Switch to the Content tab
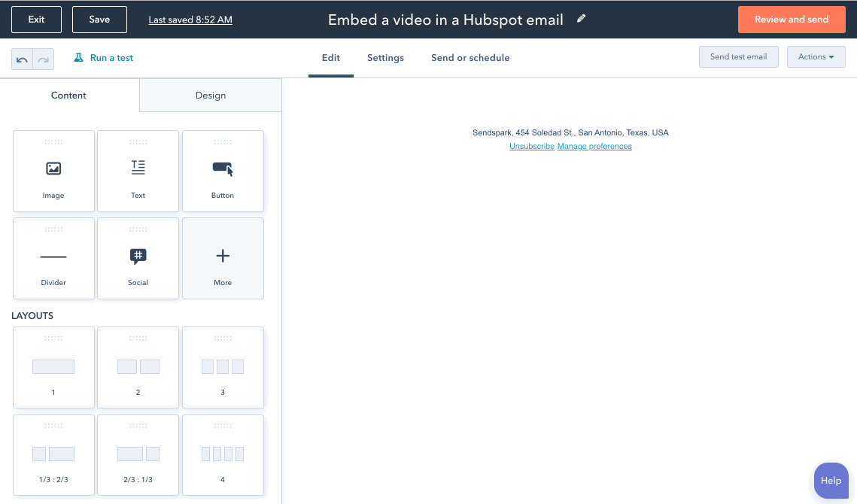857x504 pixels. (x=69, y=95)
